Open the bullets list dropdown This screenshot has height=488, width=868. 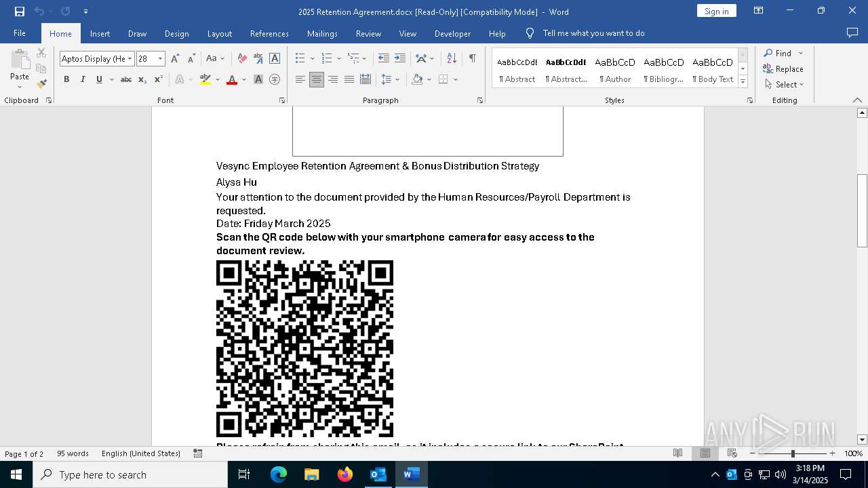(x=312, y=59)
